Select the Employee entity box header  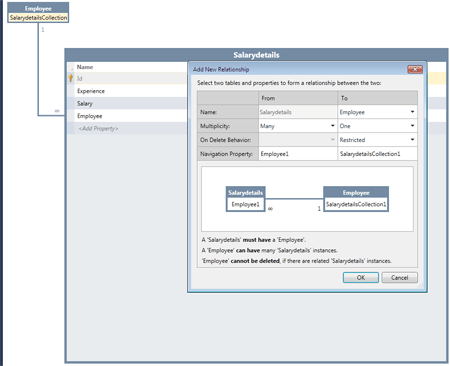[38, 8]
